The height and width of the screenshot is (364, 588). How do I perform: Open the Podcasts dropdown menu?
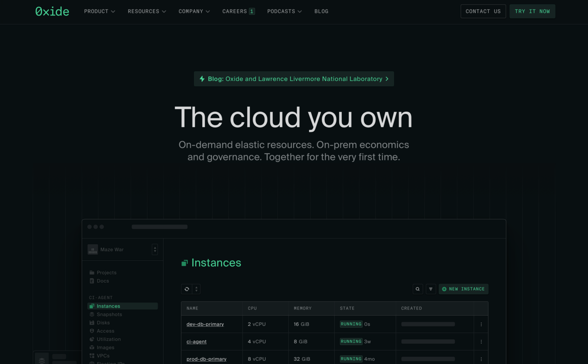(x=284, y=11)
